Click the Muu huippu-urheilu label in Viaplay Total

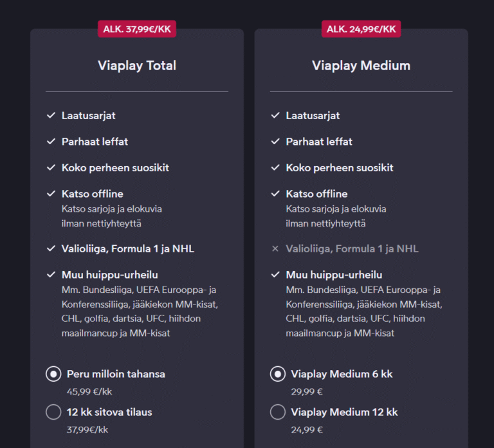click(109, 275)
